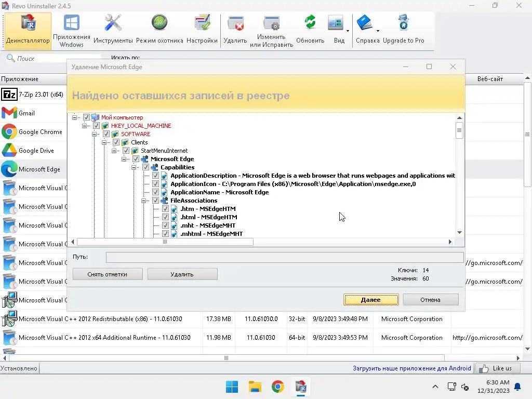Screen dimensions: 532x399
Task: Collapse the Microsoft Edge registry node
Action: [124, 159]
